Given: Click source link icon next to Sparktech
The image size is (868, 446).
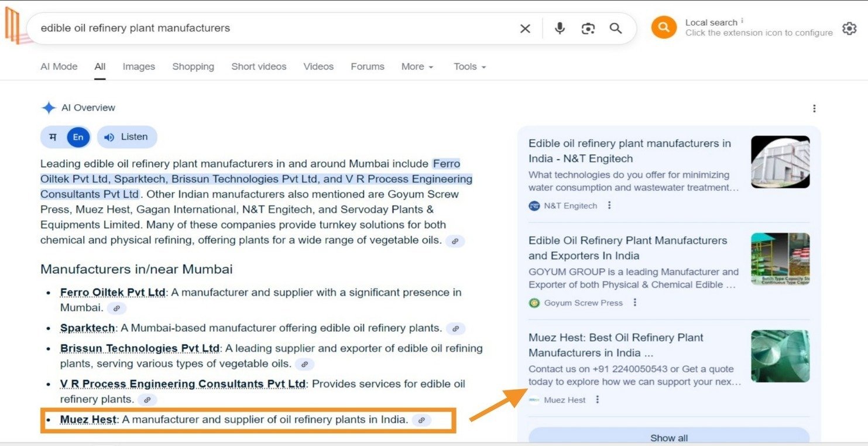Looking at the screenshot, I should (455, 328).
